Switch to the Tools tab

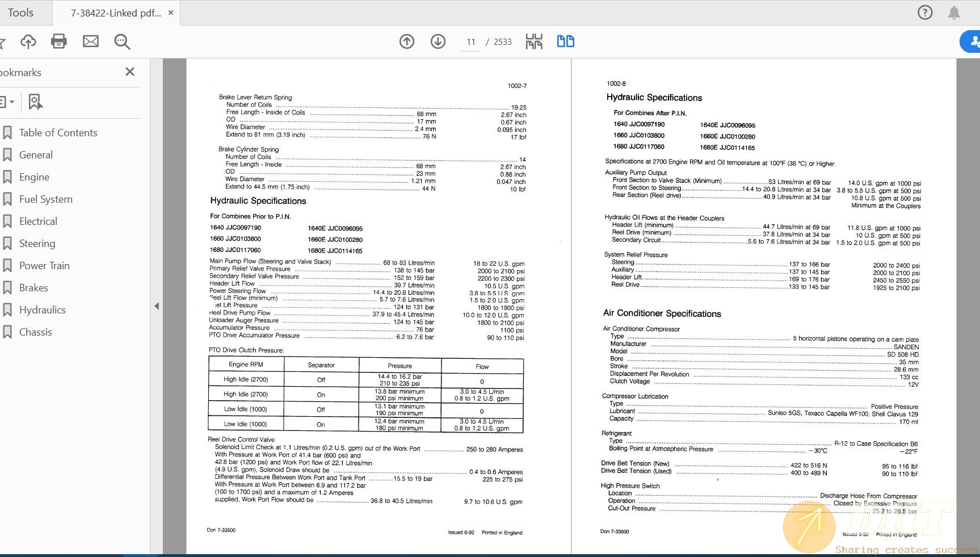(x=21, y=12)
